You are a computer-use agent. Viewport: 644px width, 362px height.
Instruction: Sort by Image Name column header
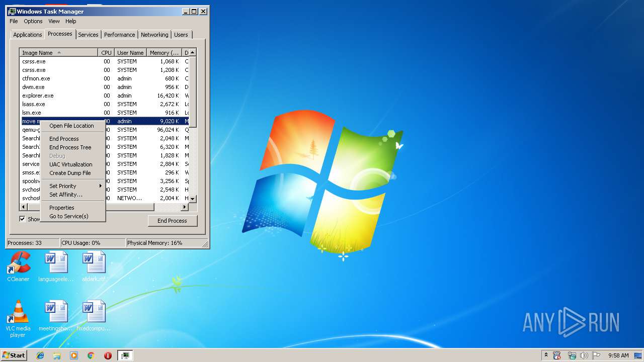[x=59, y=52]
